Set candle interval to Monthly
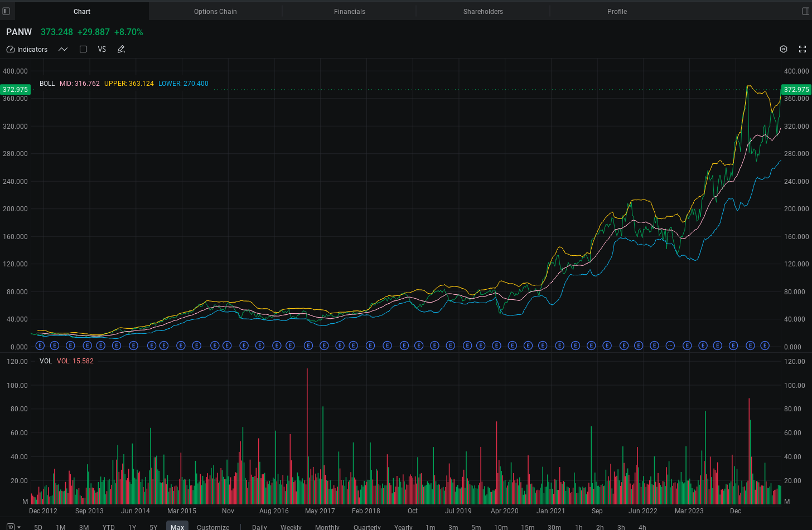 click(327, 527)
